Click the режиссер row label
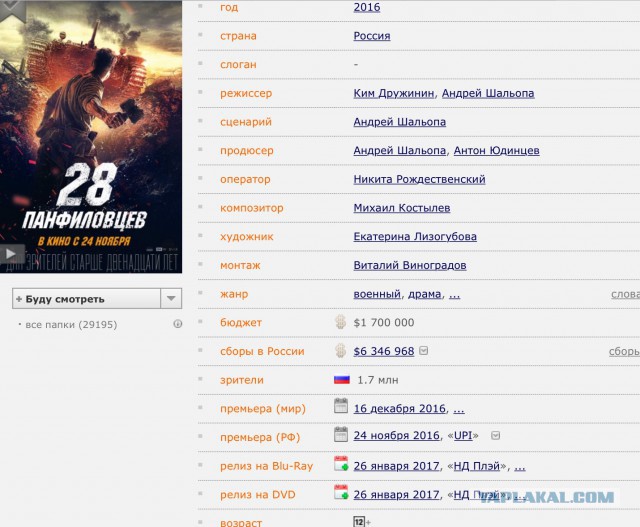640x527 pixels. pos(246,93)
